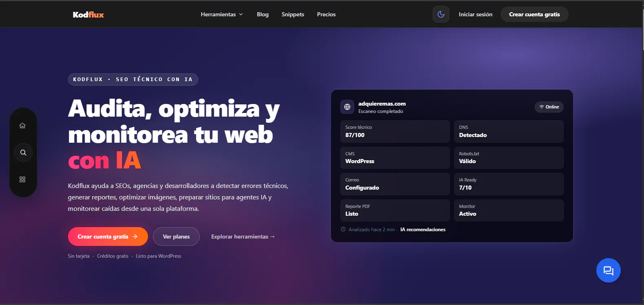Click the Analizado hace 2 min text
This screenshot has width=644, height=305.
pos(372,230)
